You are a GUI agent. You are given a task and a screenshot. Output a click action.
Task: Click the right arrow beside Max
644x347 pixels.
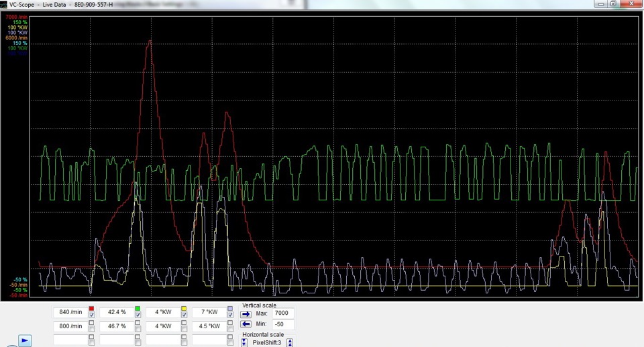(x=246, y=314)
